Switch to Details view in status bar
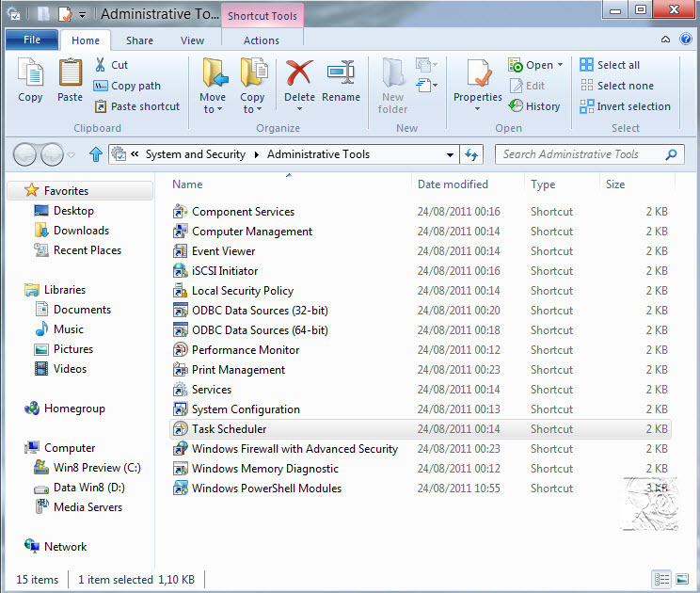Image resolution: width=700 pixels, height=593 pixels. pyautogui.click(x=661, y=580)
